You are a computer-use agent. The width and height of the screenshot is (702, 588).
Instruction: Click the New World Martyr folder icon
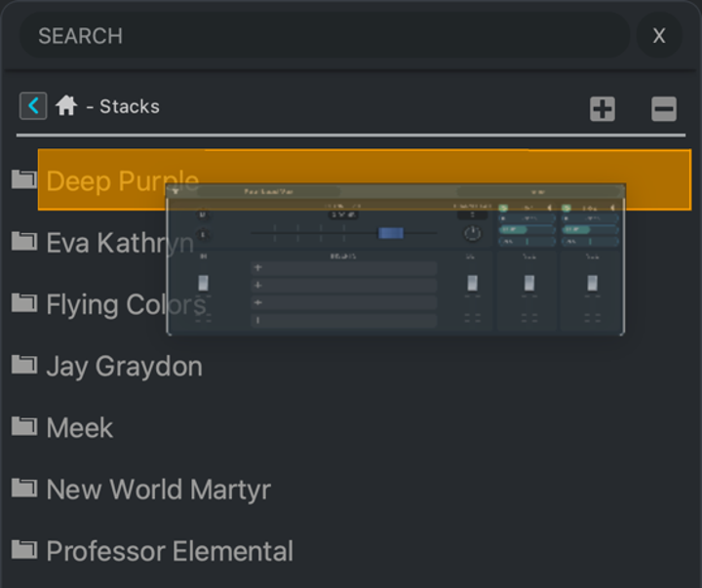pos(23,489)
